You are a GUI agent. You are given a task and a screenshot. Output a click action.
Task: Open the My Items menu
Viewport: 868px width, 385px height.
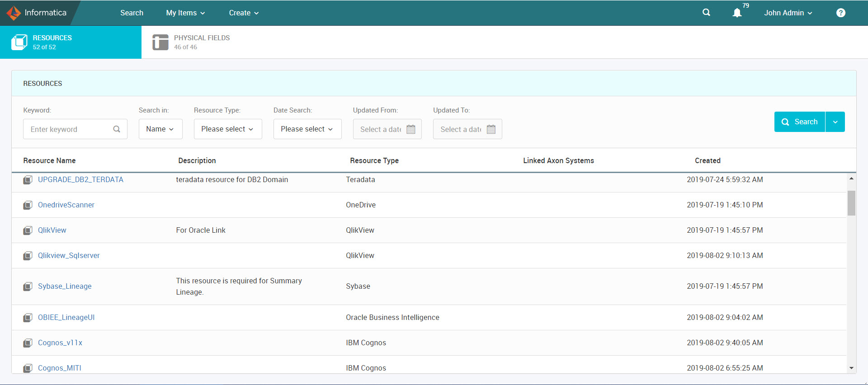point(185,13)
